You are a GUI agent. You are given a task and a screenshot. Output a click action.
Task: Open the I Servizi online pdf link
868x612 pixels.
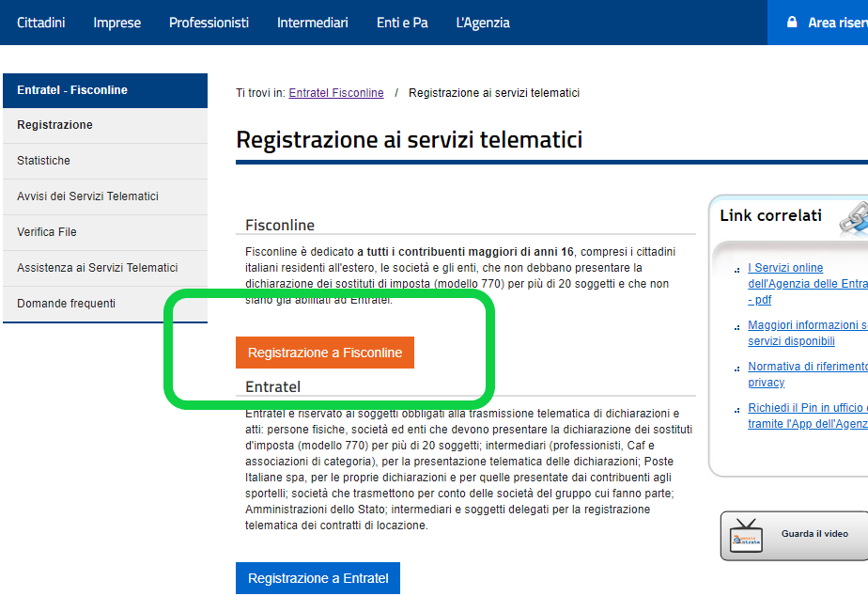tap(808, 284)
